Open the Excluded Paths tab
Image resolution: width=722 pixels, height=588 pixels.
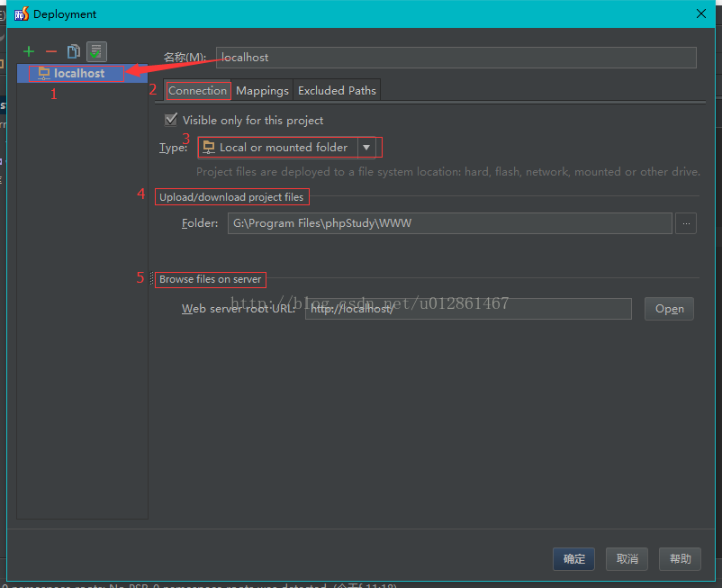337,91
